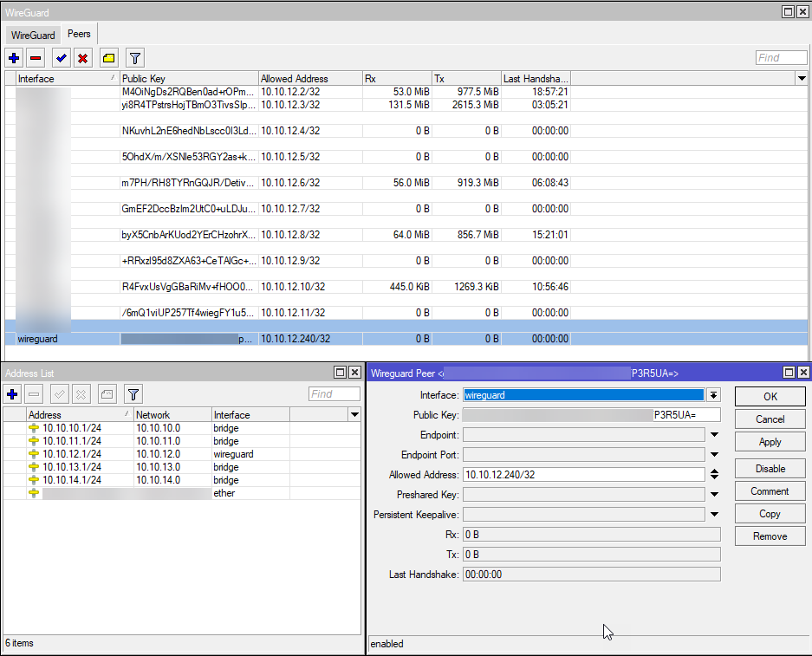Expand the Endpoint field arrow
This screenshot has width=812, height=656.
[x=714, y=435]
